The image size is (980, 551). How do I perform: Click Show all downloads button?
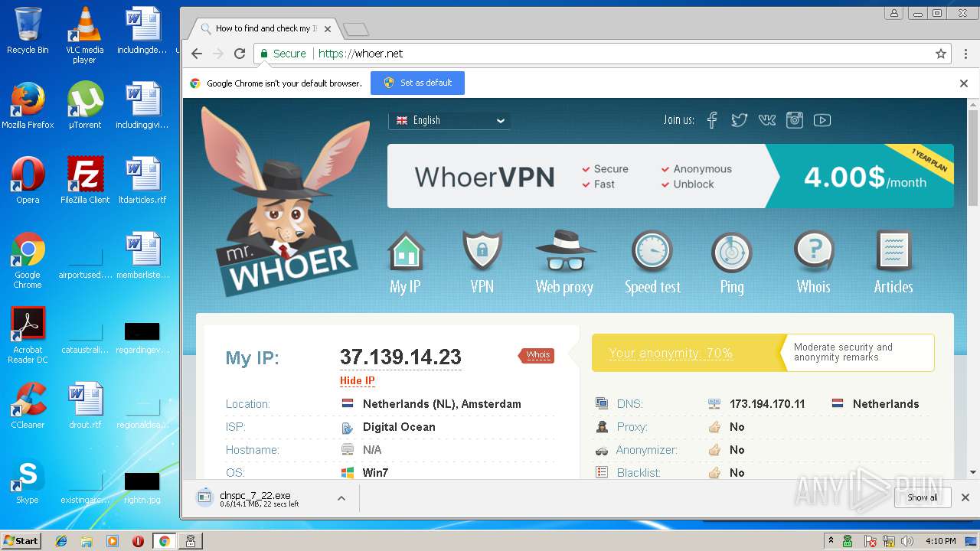923,497
